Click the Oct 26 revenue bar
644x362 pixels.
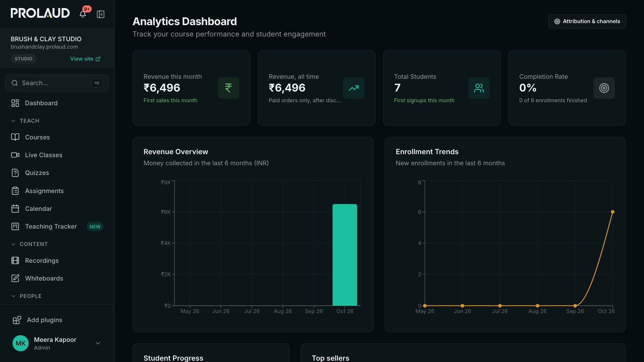(x=345, y=255)
